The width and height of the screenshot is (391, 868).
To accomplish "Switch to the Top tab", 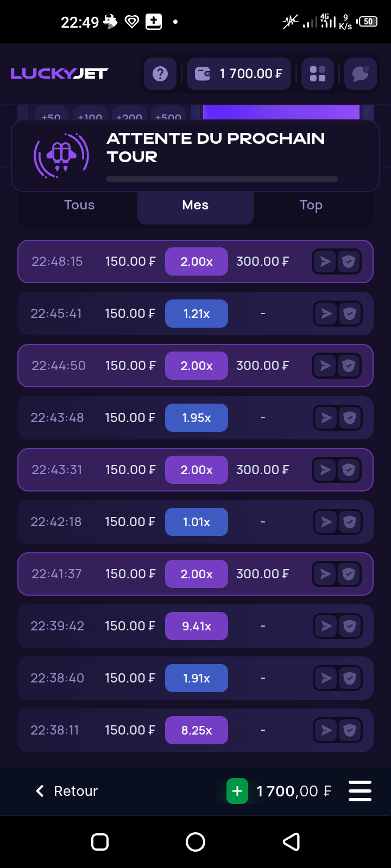I will coord(311,205).
